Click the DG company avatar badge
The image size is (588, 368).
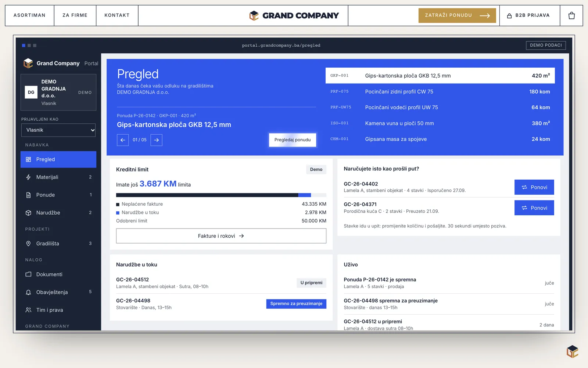click(x=31, y=92)
